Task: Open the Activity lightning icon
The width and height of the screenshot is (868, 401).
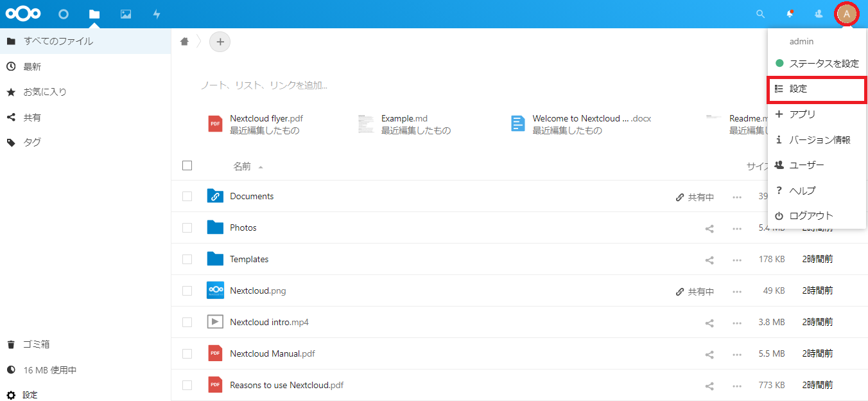Action: point(157,13)
